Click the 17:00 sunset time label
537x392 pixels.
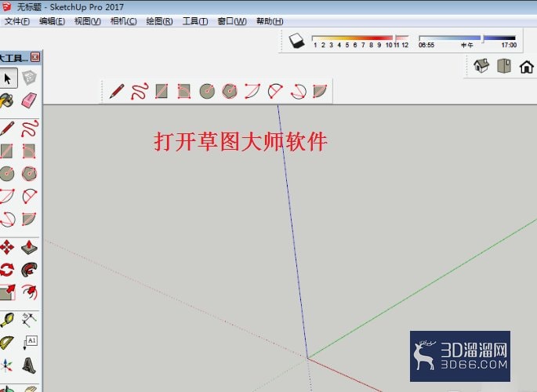(x=509, y=45)
